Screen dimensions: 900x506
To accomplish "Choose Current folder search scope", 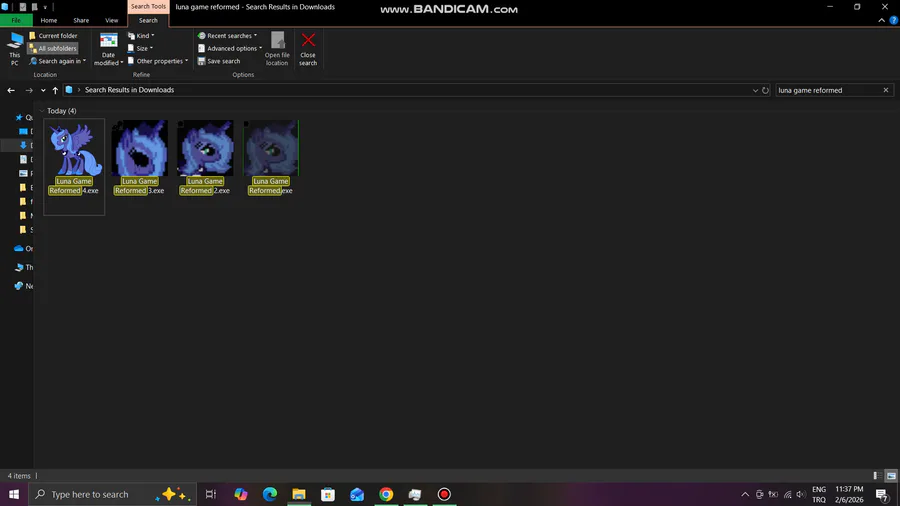I will pos(53,36).
